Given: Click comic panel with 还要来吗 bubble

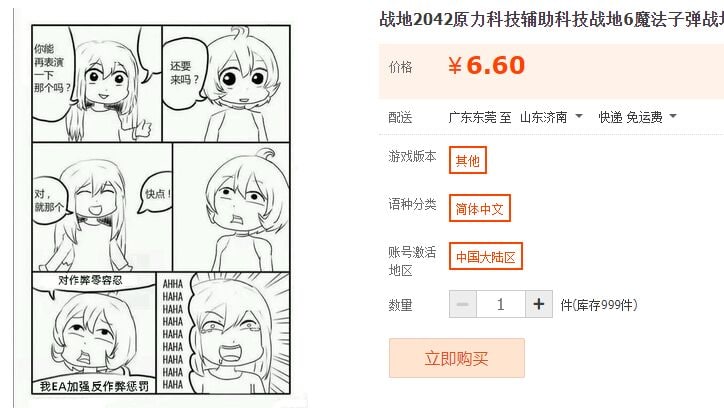Looking at the screenshot, I should [x=226, y=84].
